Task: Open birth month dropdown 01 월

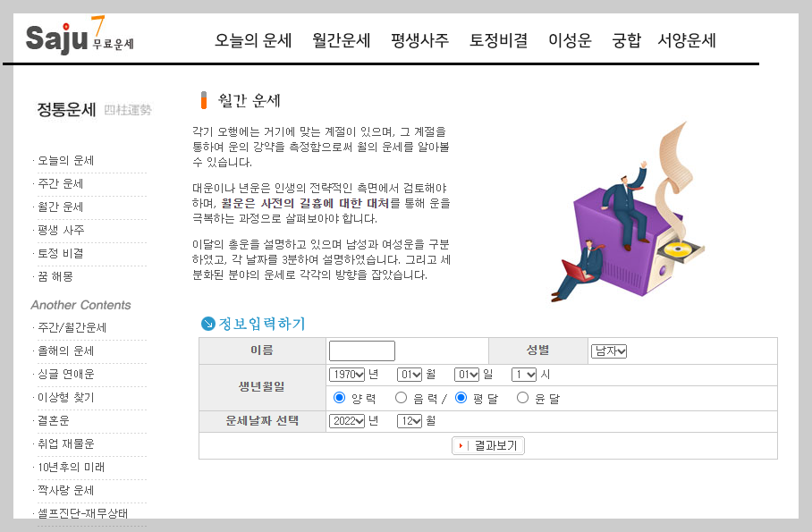Action: click(x=410, y=375)
